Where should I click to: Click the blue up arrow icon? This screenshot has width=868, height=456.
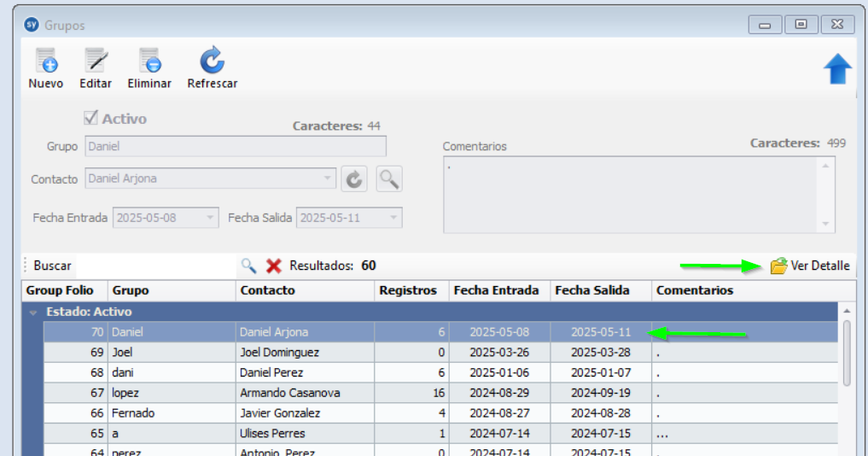click(837, 68)
